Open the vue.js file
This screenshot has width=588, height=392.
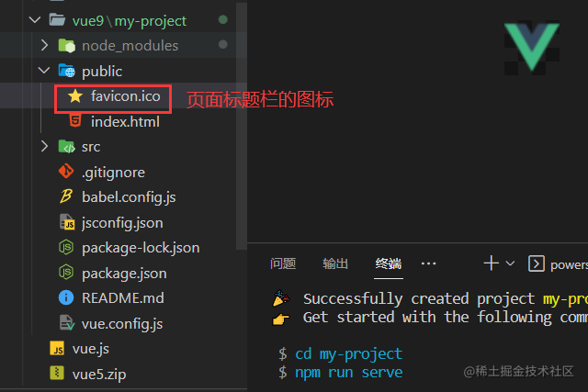coord(91,349)
